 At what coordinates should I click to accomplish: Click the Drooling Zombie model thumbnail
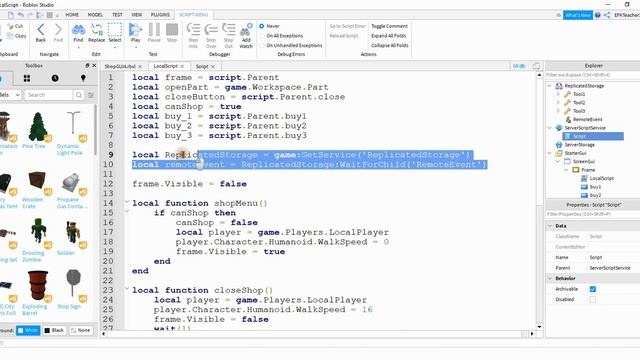tap(39, 231)
